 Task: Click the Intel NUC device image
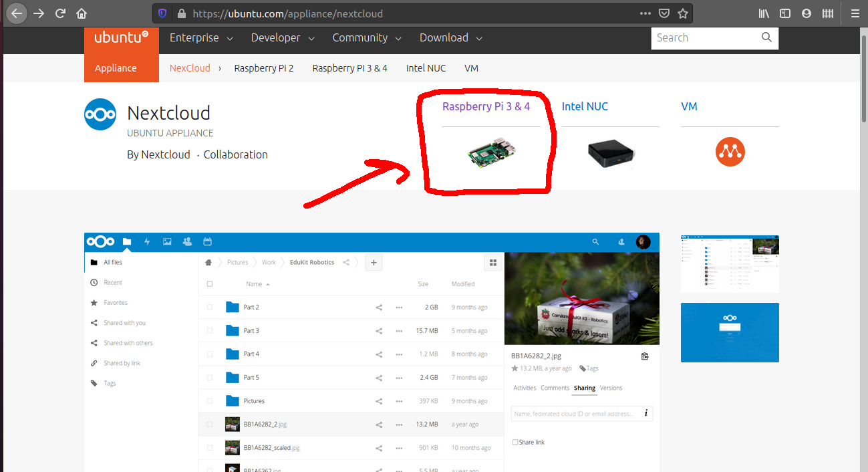(611, 154)
